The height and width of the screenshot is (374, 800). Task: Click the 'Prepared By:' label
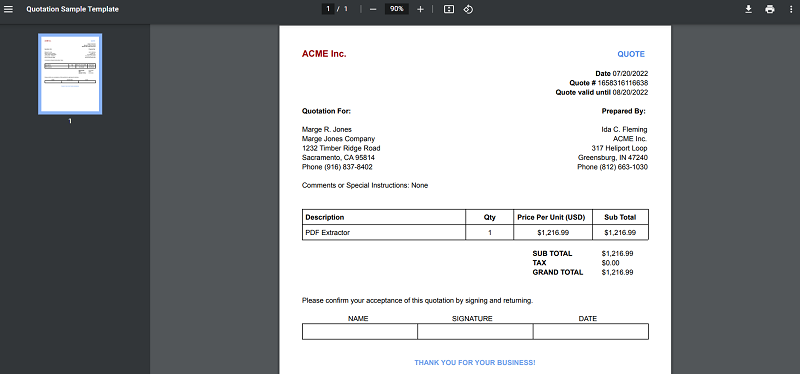pyautogui.click(x=623, y=111)
